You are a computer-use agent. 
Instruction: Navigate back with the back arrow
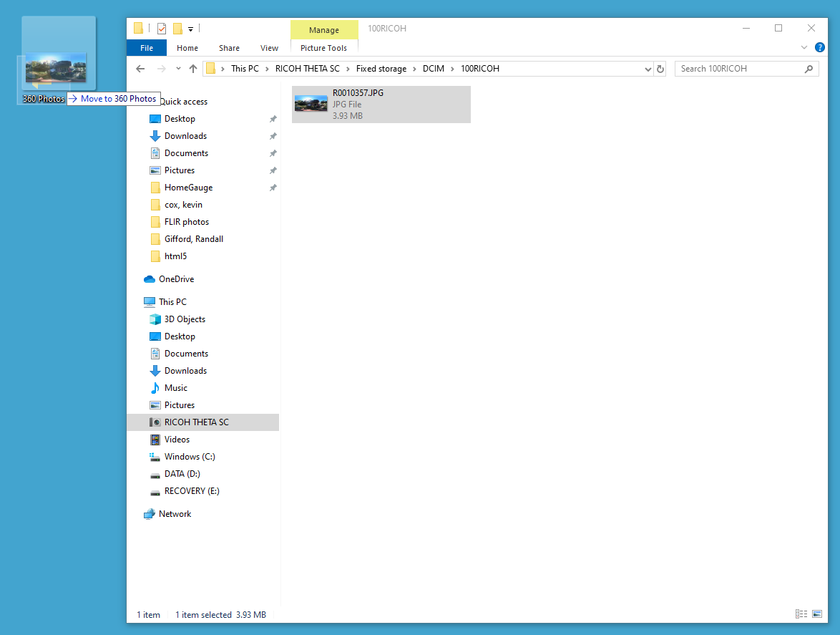point(140,69)
